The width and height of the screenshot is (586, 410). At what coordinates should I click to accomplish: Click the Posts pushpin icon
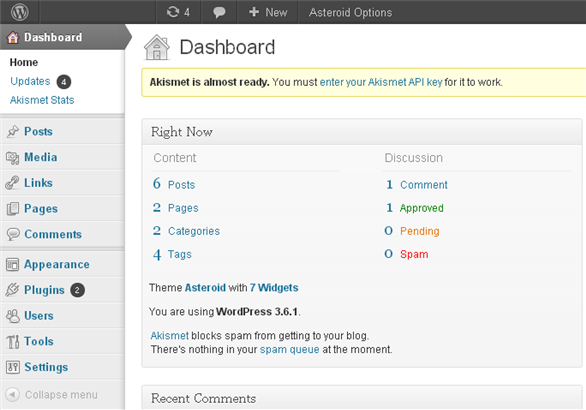12,131
